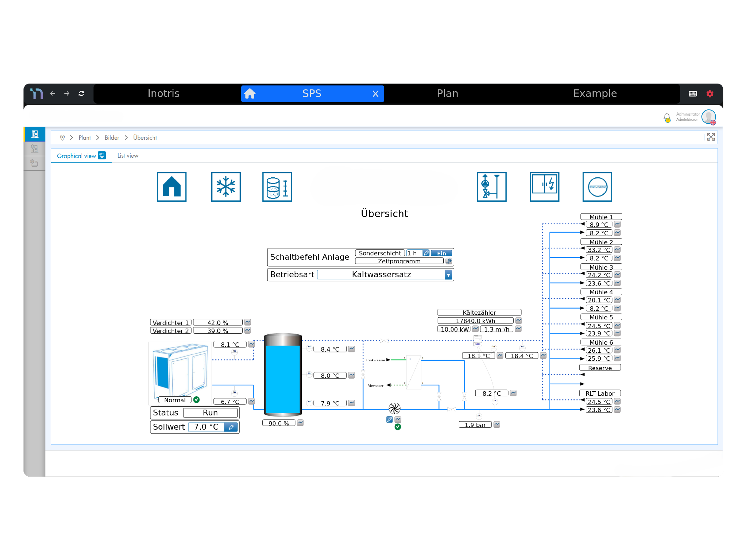This screenshot has width=747, height=560.
Task: Toggle the Sonderschicht Ein switch
Action: [441, 253]
